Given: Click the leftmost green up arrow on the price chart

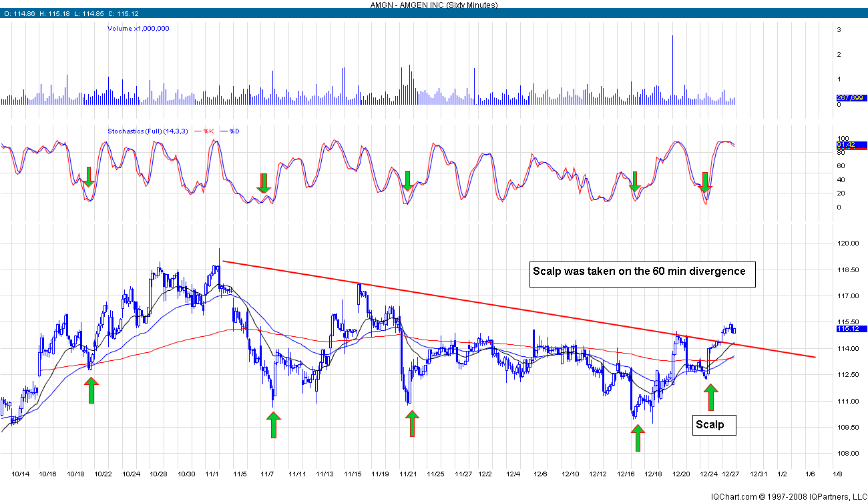Looking at the screenshot, I should coord(91,390).
